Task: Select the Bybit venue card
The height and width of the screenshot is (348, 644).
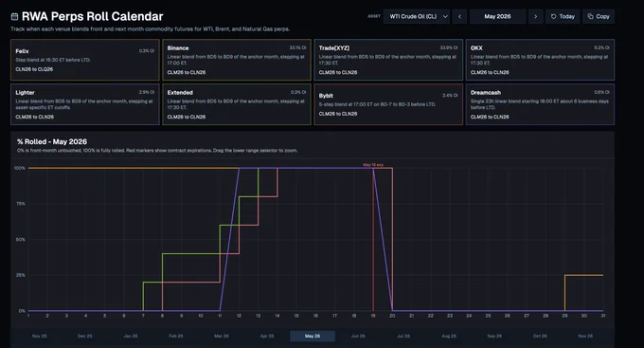Action: [388, 104]
